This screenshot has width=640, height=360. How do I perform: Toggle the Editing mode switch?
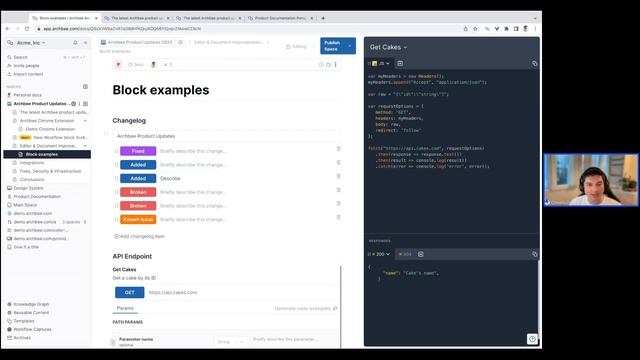click(x=296, y=47)
